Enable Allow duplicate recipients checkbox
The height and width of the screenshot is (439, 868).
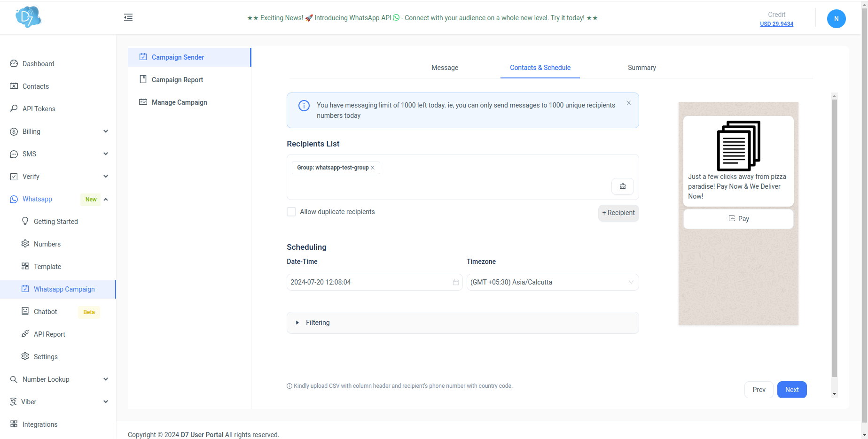[291, 212]
